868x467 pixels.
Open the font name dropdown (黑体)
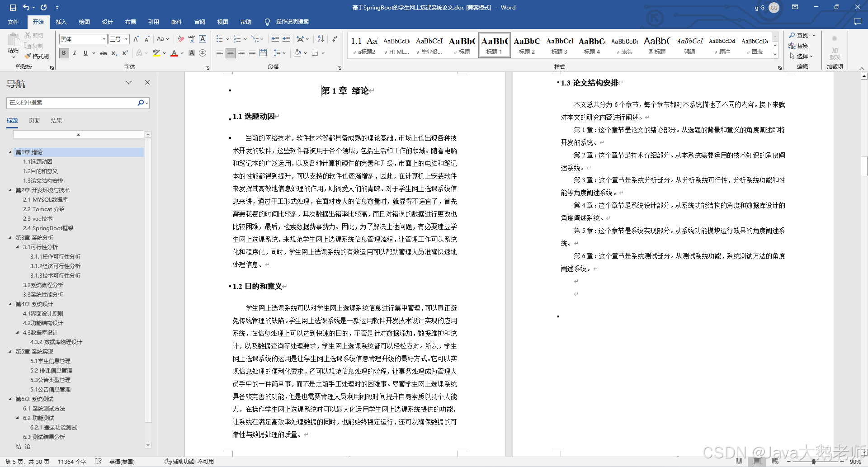[104, 39]
